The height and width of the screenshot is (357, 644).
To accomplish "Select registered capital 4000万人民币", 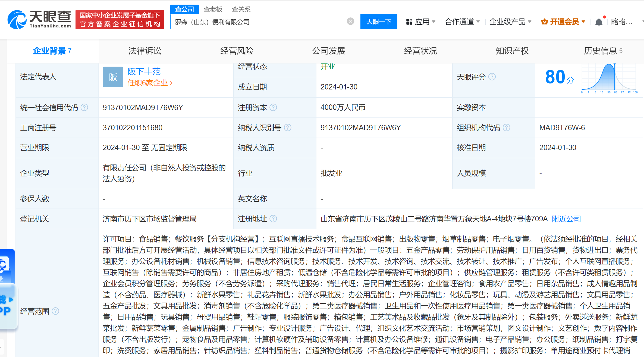I will [343, 108].
